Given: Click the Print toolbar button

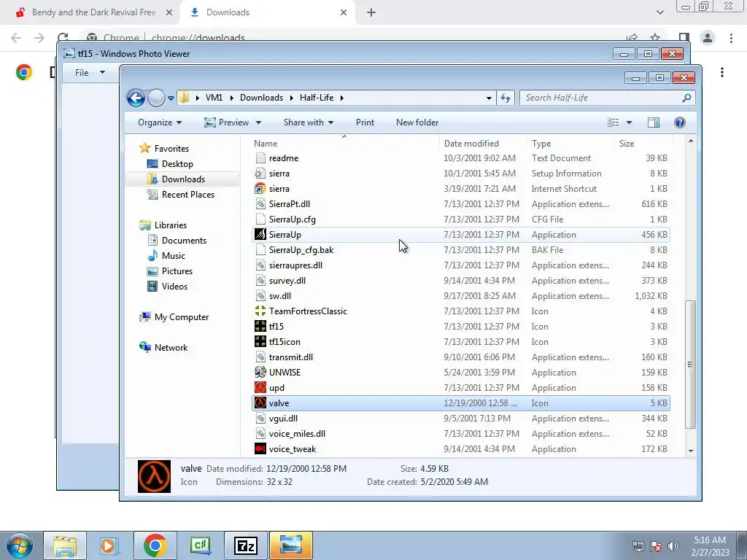Looking at the screenshot, I should (365, 122).
